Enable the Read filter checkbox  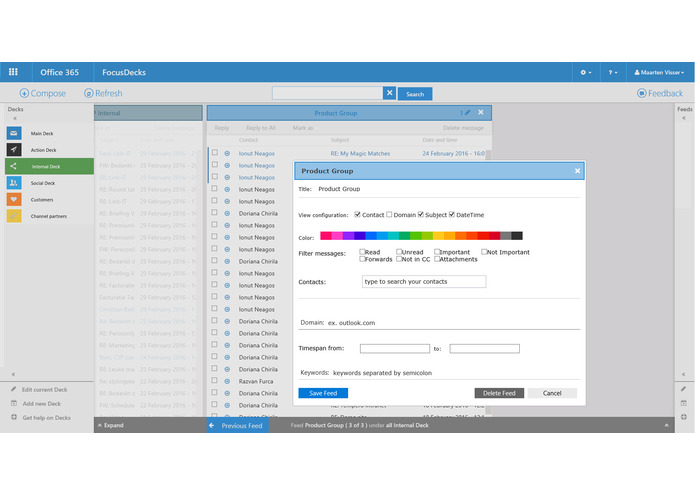tap(362, 252)
